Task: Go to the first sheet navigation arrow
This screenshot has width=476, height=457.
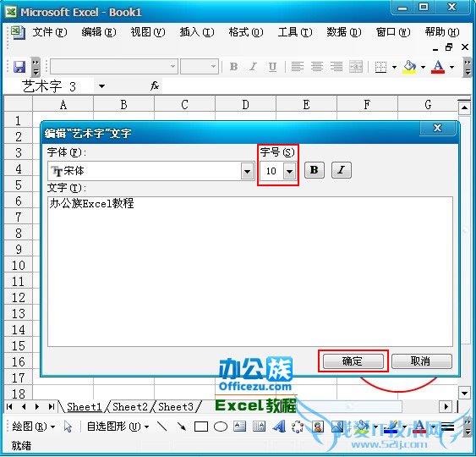Action: (x=9, y=406)
